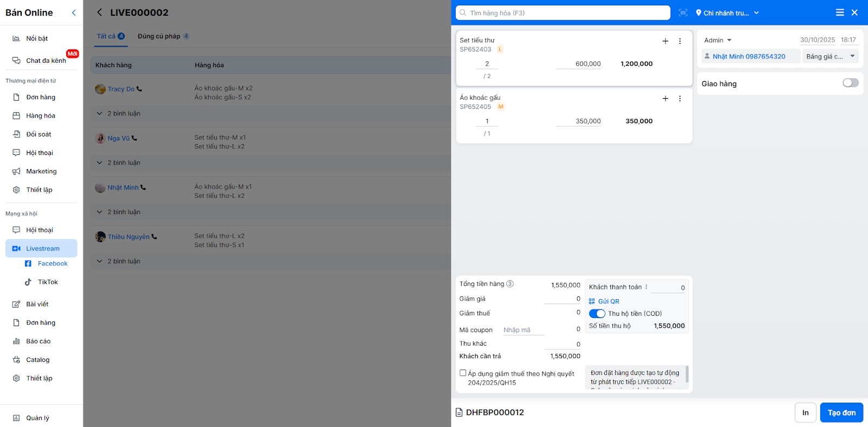Viewport: 868px width, 427px height.
Task: Check the Nghị quyết 204/2025/QH15 tax reduction box
Action: [463, 373]
